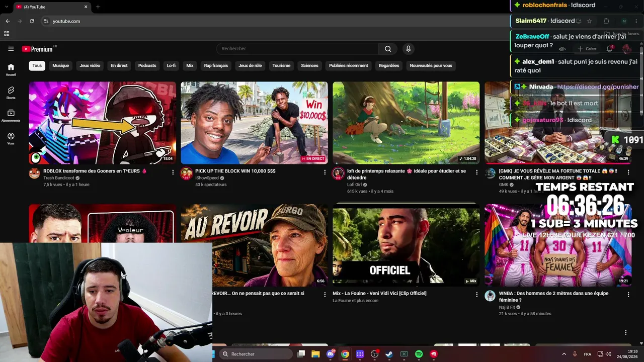This screenshot has width=644, height=362.
Task: Play the ROBLOX Gooners video thumbnail
Action: tap(102, 123)
